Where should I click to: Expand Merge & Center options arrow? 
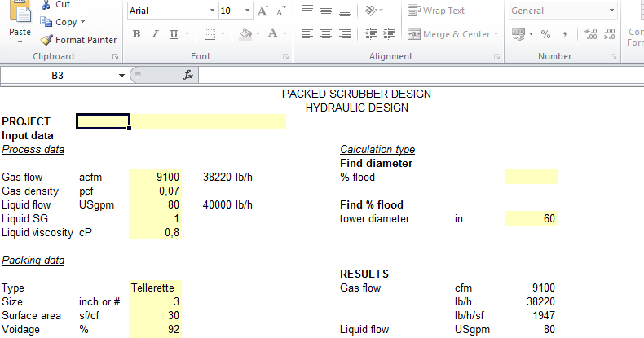pos(496,34)
